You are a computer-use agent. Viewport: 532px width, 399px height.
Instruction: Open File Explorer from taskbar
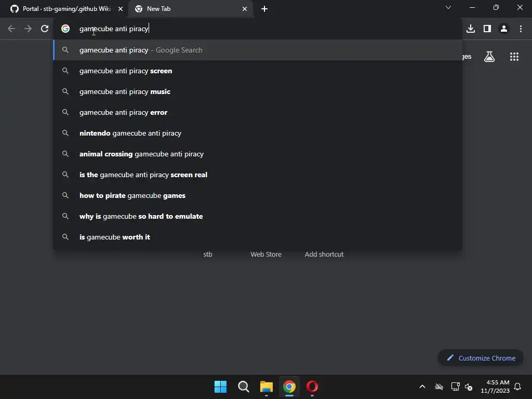[x=267, y=387]
